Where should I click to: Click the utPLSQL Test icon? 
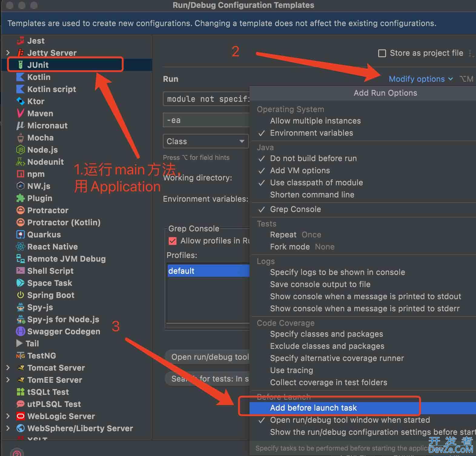[x=21, y=404]
